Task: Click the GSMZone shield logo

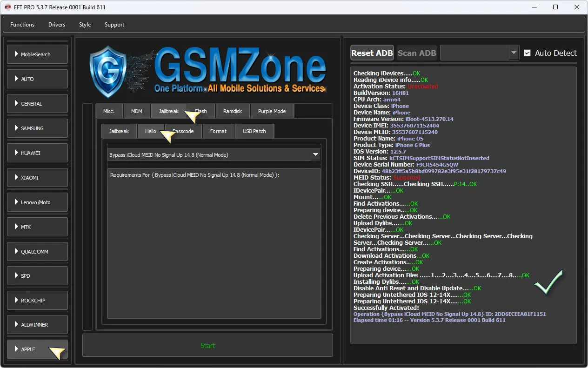Action: click(108, 69)
